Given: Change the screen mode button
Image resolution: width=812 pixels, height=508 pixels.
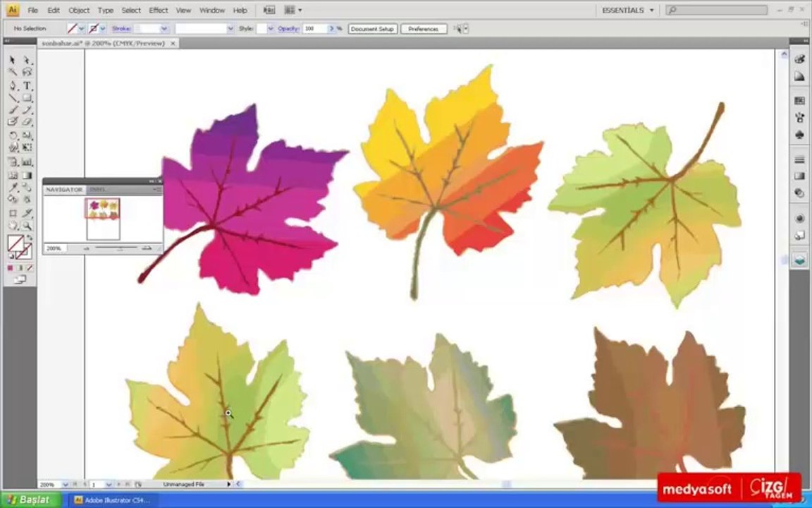Looking at the screenshot, I should pyautogui.click(x=20, y=280).
